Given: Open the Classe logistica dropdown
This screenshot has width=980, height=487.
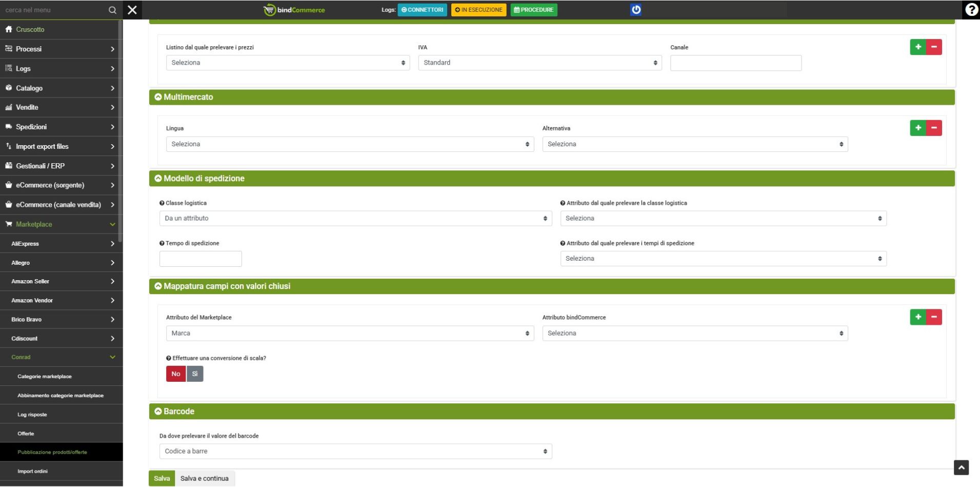Looking at the screenshot, I should pos(355,219).
